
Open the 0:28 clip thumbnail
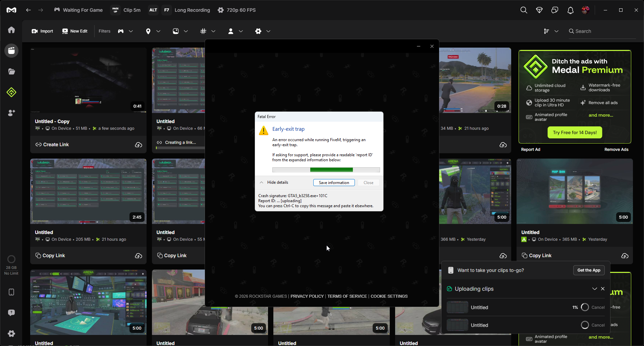(475, 80)
